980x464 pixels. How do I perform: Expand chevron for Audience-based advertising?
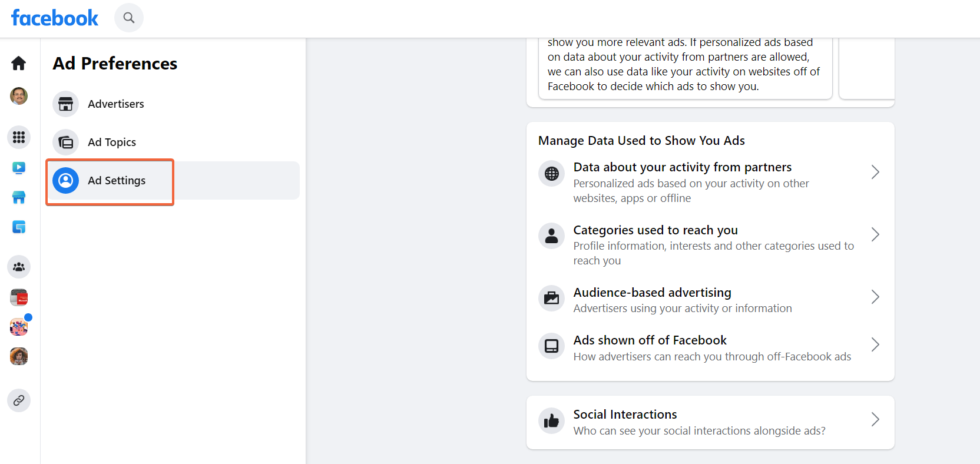[875, 297]
